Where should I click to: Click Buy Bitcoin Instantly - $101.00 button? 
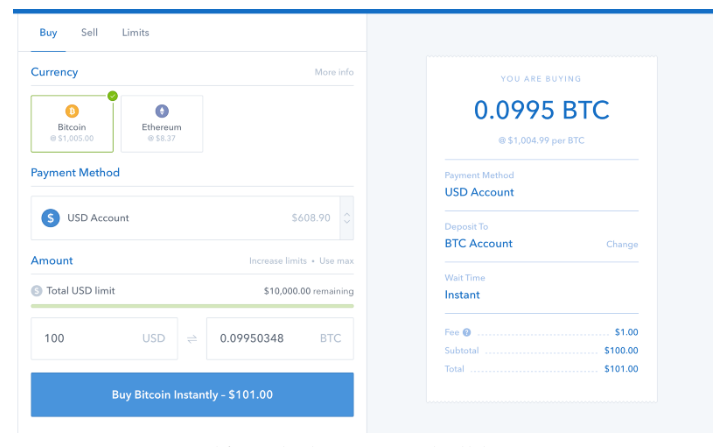point(192,395)
